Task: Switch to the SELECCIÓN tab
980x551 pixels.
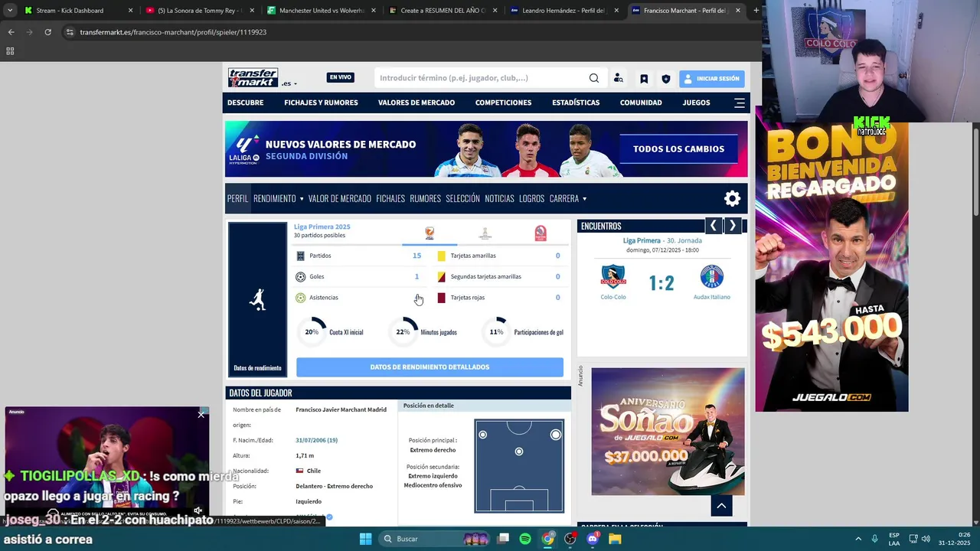Action: 462,198
